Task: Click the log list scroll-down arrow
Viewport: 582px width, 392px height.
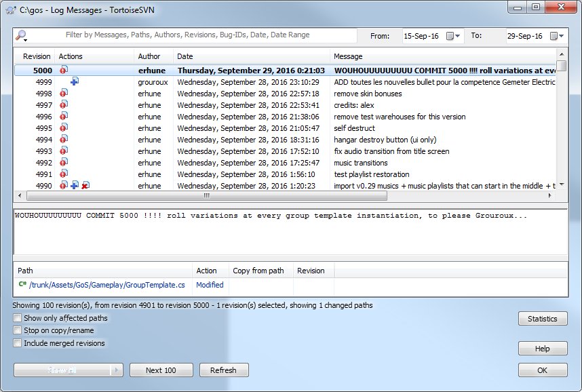Action: (x=562, y=184)
